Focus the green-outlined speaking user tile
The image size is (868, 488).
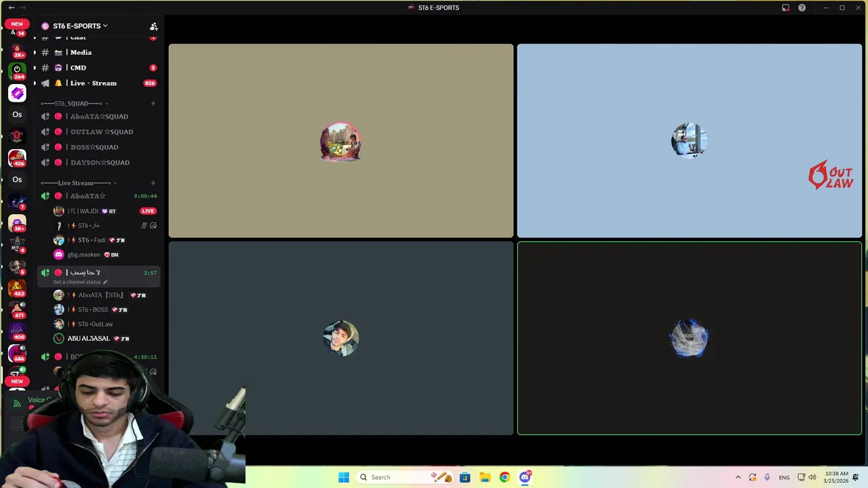click(x=690, y=338)
